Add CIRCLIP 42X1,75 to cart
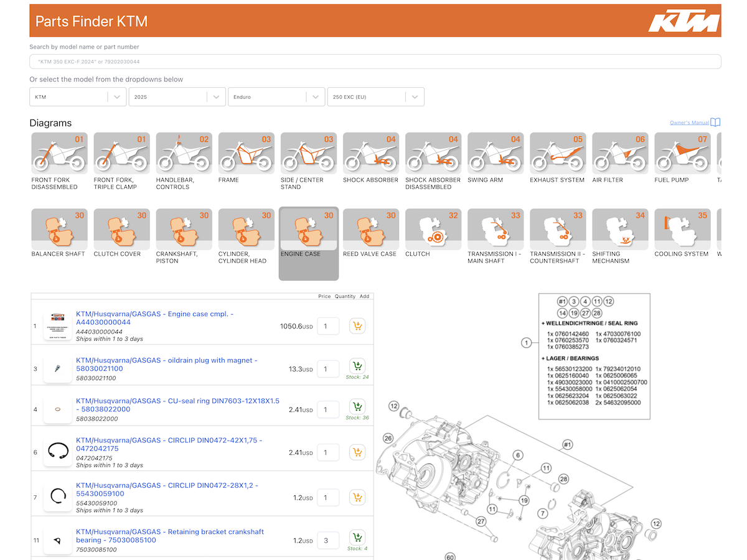Screen dimensions: 747x560 pyautogui.click(x=357, y=452)
